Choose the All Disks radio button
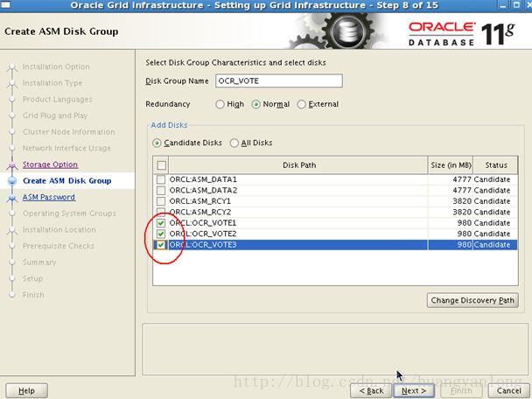Viewport: 532px width, 399px height. (234, 143)
